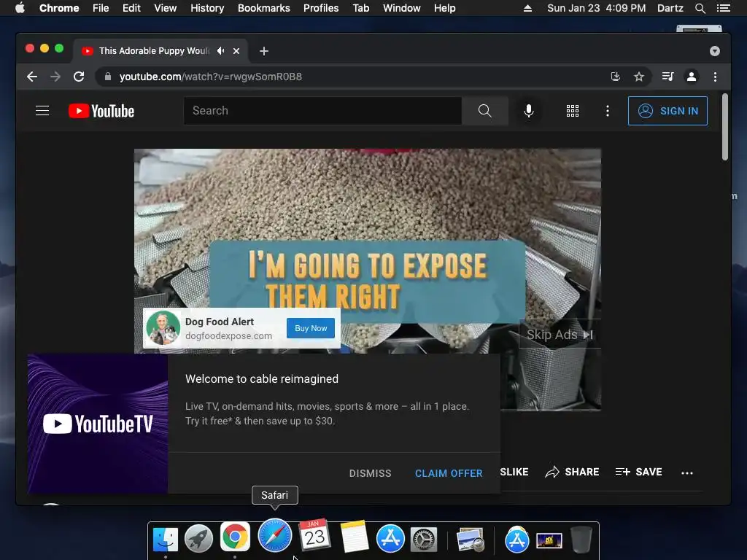Screen dimensions: 747x560
Task: Open the YouTube guide hamburger menu
Action: (42, 111)
